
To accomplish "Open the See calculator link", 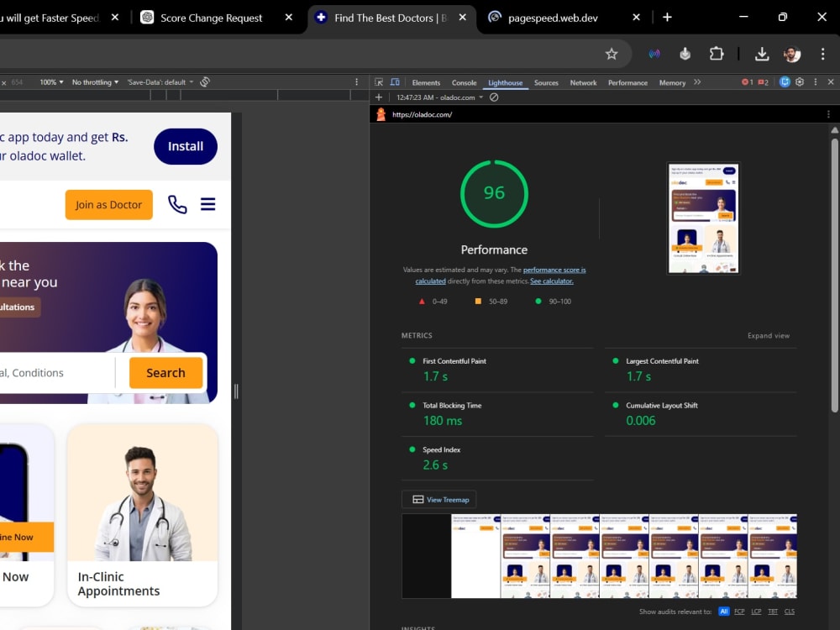I will (x=551, y=281).
